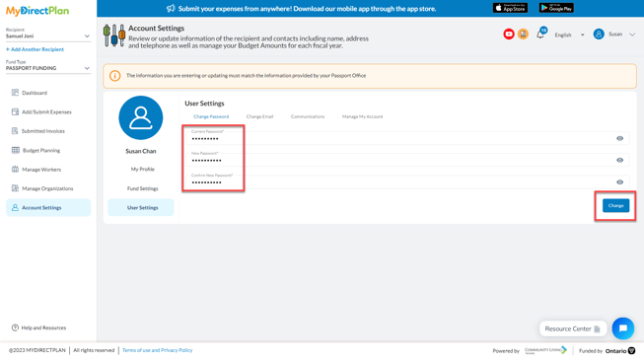Open the Resource Center button
The height and width of the screenshot is (359, 644).
(573, 328)
